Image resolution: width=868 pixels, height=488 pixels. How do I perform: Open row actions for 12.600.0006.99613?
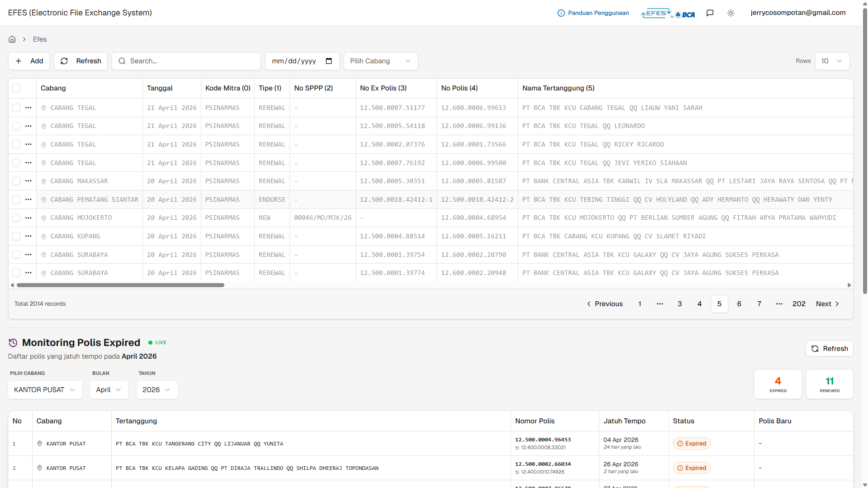click(x=28, y=108)
